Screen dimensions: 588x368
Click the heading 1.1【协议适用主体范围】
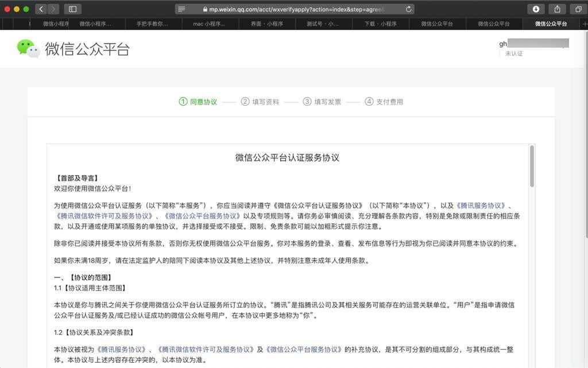[x=91, y=288]
